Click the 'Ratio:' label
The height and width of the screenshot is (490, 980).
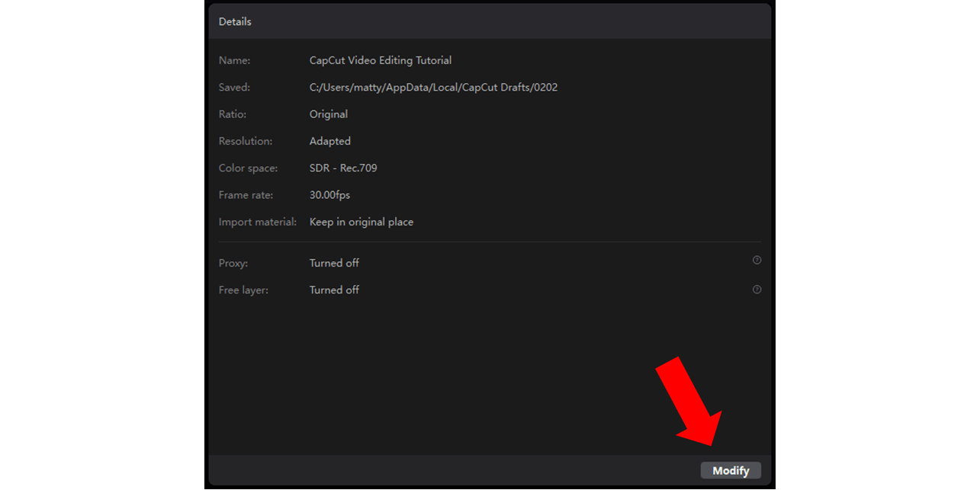click(x=233, y=114)
